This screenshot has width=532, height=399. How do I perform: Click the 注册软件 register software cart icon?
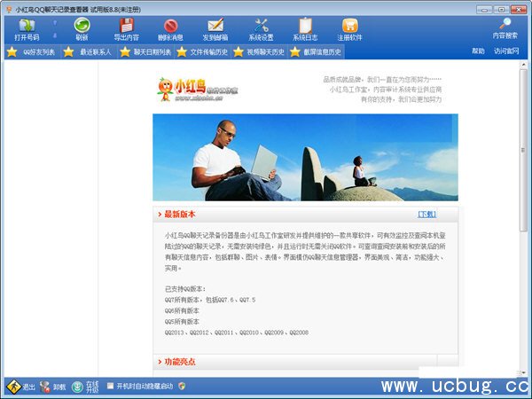[x=350, y=26]
